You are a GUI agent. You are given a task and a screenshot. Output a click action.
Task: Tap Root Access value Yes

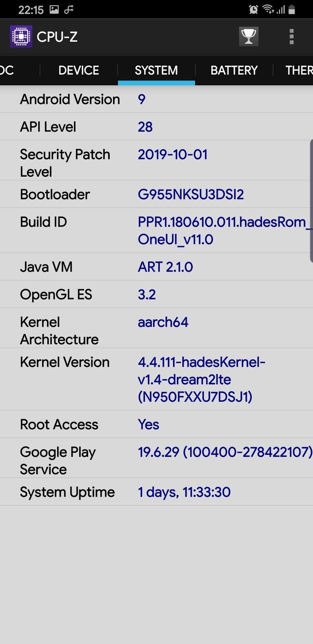[148, 425]
